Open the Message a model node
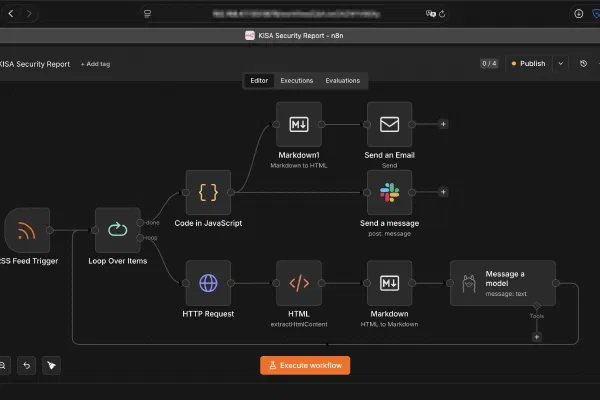600x400 pixels. (503, 283)
